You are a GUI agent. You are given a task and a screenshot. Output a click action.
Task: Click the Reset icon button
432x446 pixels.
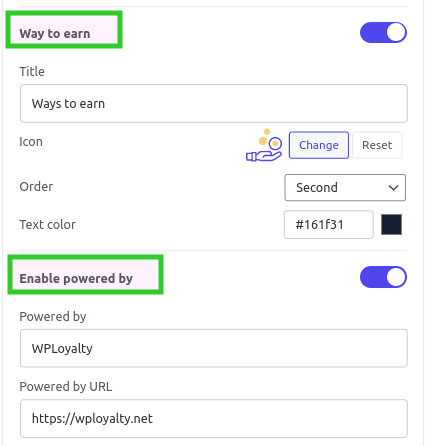click(x=377, y=145)
